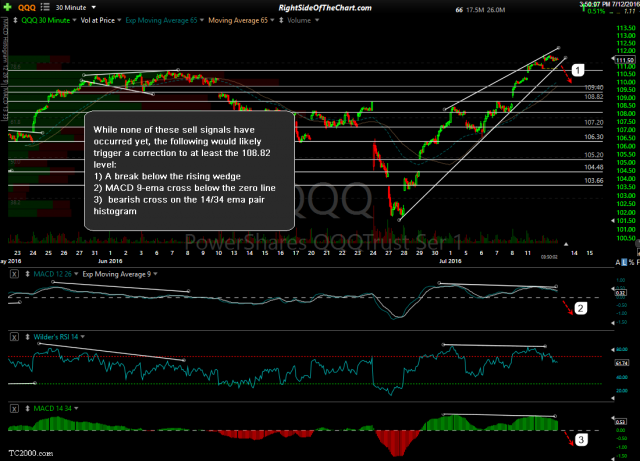The width and height of the screenshot is (640, 461).
Task: Click the TC2000.com logo
Action: pyautogui.click(x=31, y=453)
